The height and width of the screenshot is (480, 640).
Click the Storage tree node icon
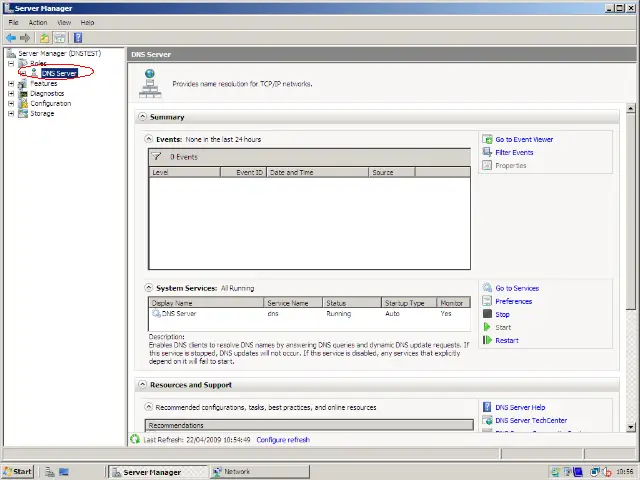[23, 113]
